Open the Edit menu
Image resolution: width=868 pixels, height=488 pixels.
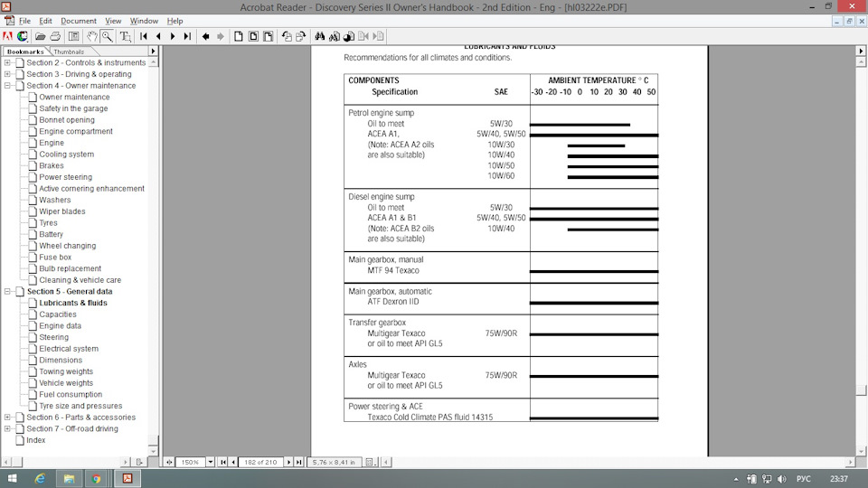coord(45,21)
